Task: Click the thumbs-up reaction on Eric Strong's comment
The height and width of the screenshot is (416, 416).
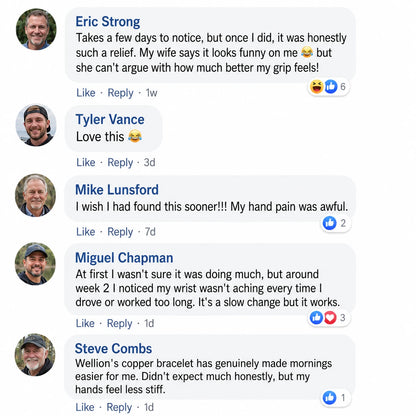Action: point(331,87)
